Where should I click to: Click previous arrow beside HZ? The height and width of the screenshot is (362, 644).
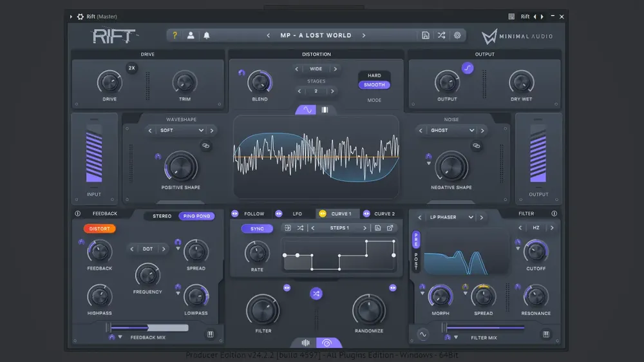point(520,228)
